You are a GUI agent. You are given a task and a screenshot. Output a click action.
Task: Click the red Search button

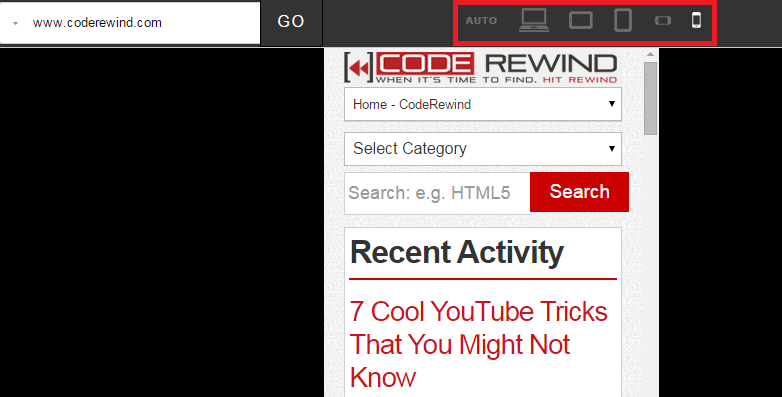tap(579, 192)
